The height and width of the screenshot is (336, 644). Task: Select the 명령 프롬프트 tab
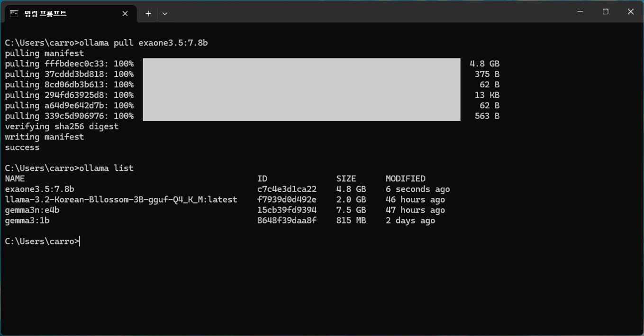pos(71,13)
